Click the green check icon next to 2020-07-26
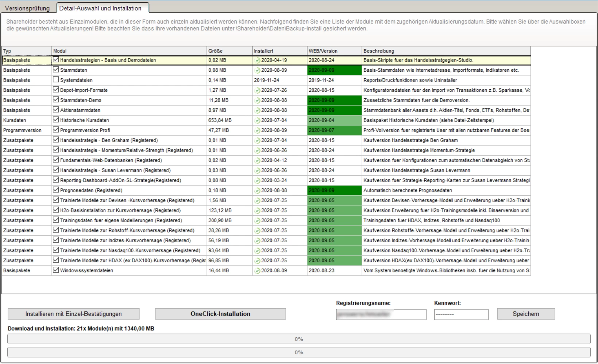Image resolution: width=598 pixels, height=364 pixels. pyautogui.click(x=257, y=90)
